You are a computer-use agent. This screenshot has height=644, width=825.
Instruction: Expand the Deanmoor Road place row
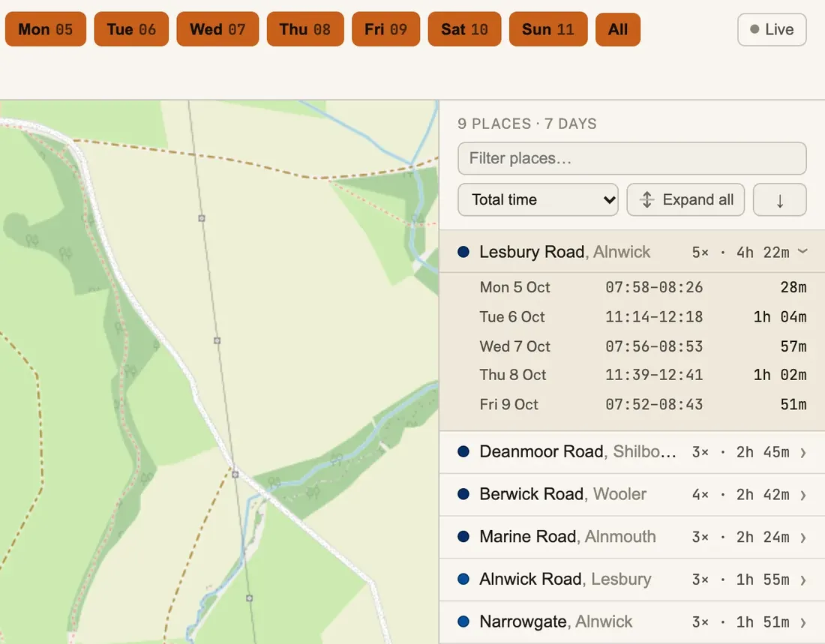(x=632, y=452)
